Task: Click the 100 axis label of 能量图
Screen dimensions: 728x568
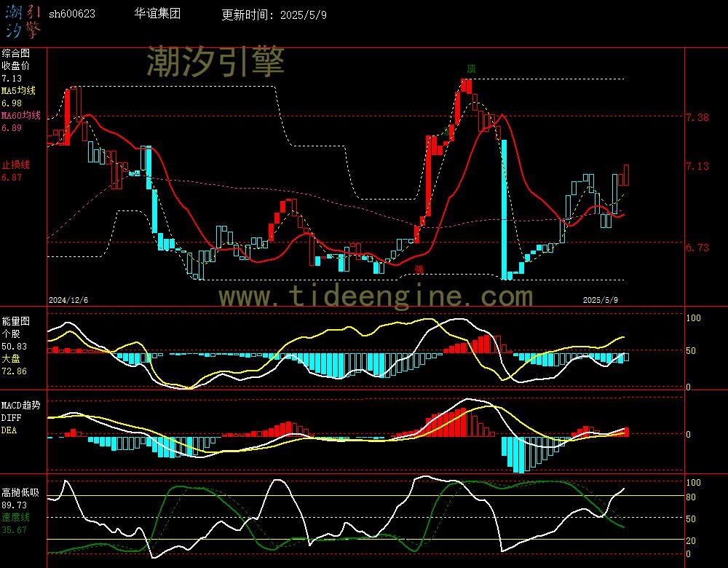Action: 693,318
